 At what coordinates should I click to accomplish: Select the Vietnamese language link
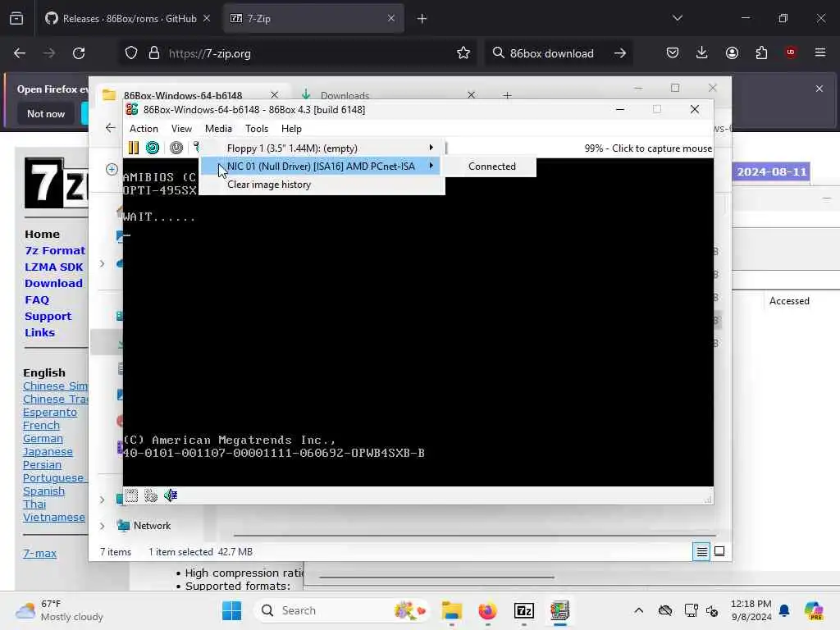tap(54, 518)
